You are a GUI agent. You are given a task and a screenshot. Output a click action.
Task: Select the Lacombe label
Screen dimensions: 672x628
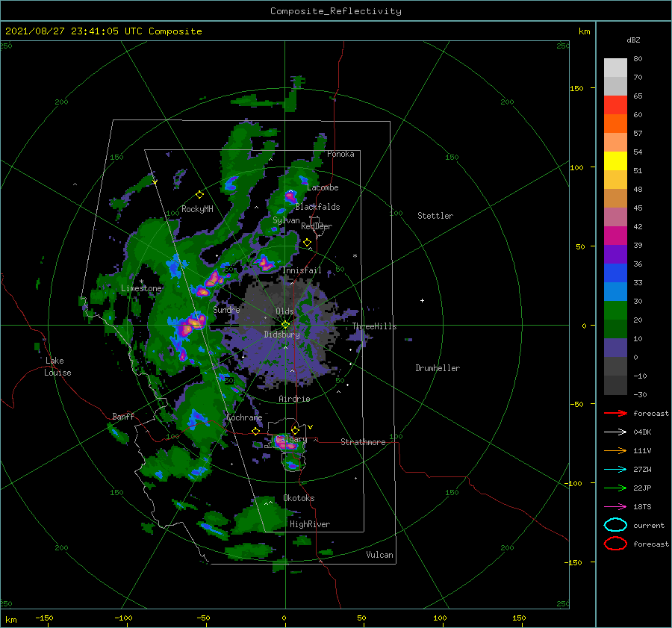323,187
